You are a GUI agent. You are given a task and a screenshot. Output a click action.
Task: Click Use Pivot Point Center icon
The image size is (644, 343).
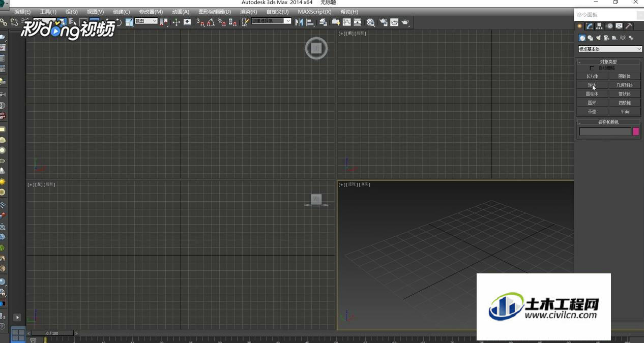pyautogui.click(x=163, y=22)
